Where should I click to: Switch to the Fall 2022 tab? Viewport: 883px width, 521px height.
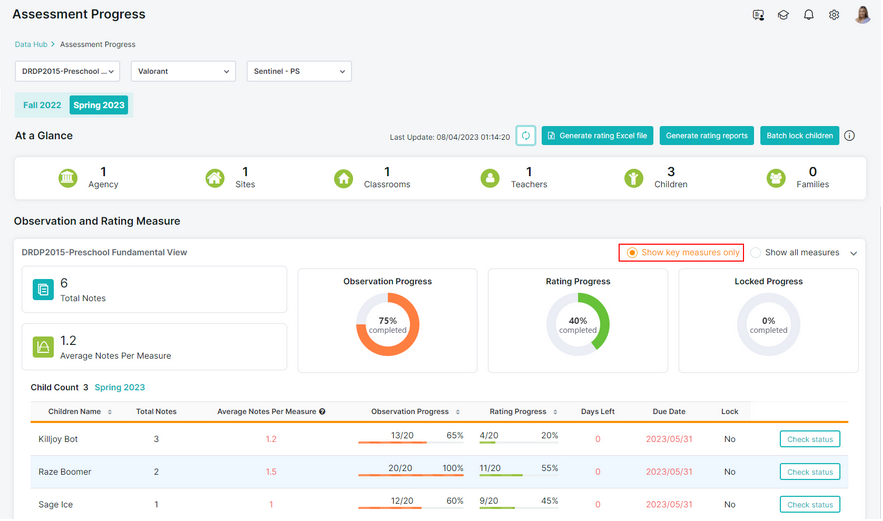[x=42, y=105]
